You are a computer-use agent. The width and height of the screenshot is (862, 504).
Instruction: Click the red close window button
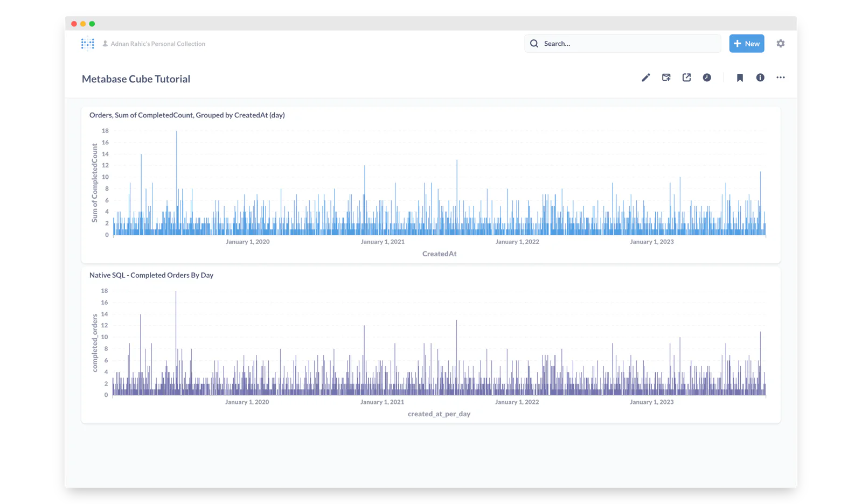(x=74, y=24)
